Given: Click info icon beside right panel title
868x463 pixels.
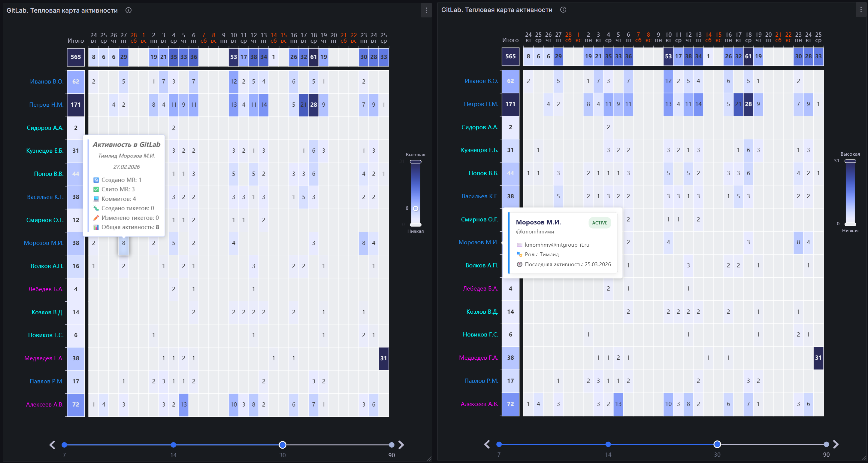Looking at the screenshot, I should 563,10.
